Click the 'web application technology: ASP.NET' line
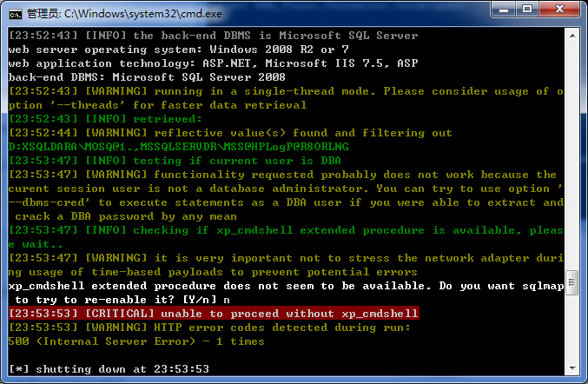The image size is (588, 384). coord(213,63)
